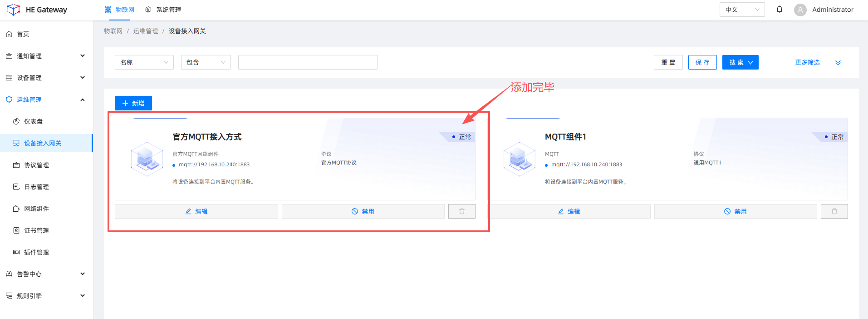868x319 pixels.
Task: Click the 重置 button
Action: [668, 62]
